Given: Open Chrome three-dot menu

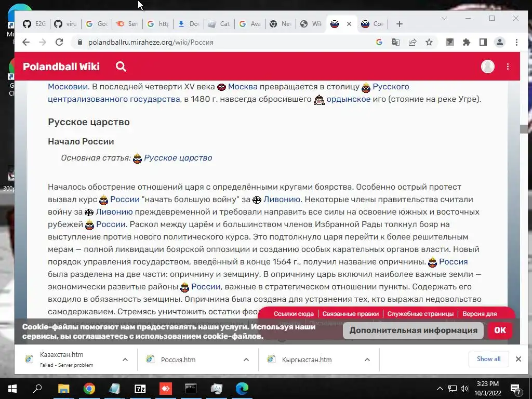Looking at the screenshot, I should point(516,42).
